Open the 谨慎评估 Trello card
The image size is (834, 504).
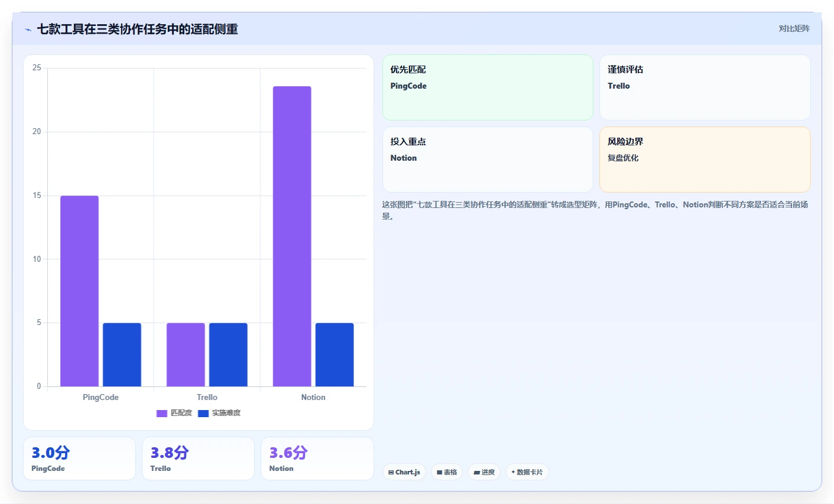(705, 87)
